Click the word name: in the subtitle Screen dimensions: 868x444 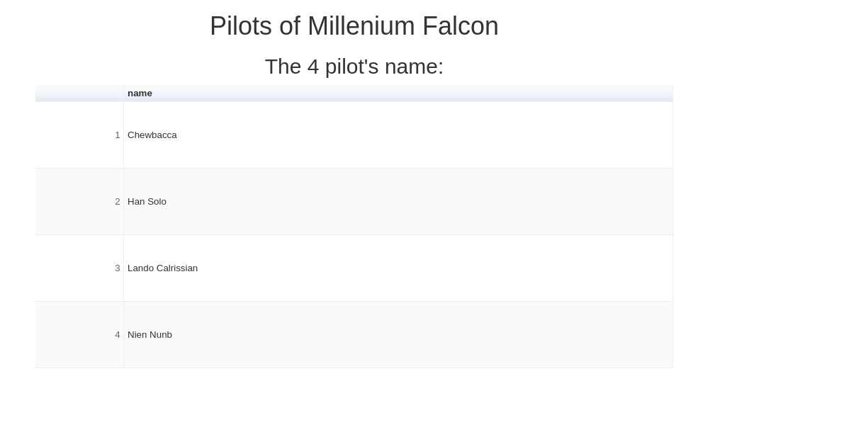[x=414, y=67]
